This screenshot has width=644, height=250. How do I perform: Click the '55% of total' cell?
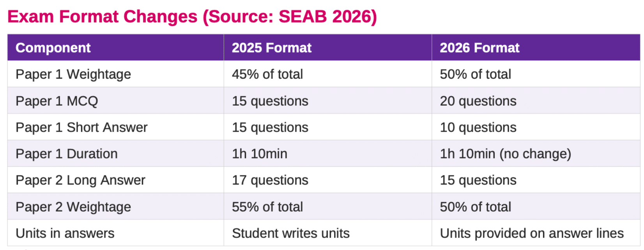click(x=267, y=207)
